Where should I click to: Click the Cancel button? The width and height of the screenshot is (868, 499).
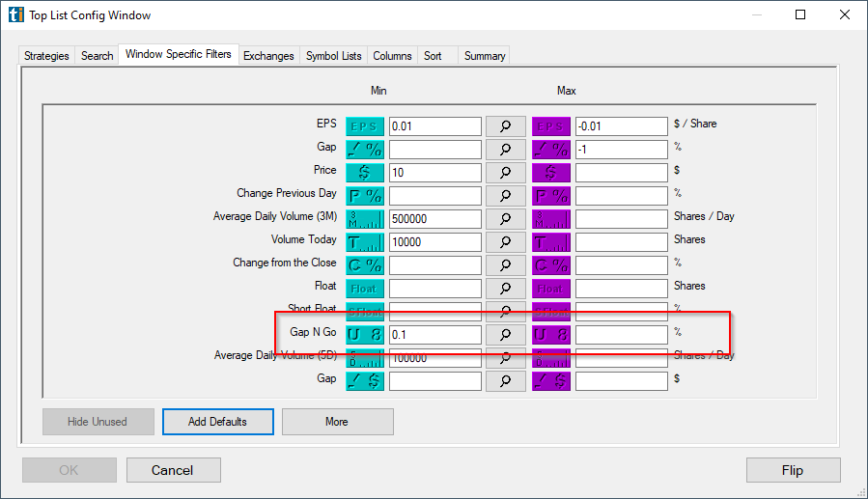tap(173, 470)
